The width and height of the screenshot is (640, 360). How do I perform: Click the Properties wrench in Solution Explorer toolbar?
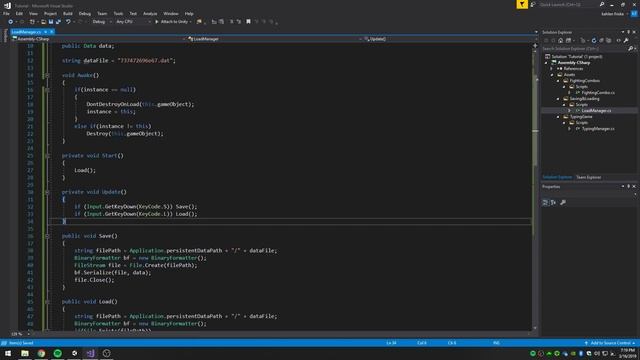(626, 40)
